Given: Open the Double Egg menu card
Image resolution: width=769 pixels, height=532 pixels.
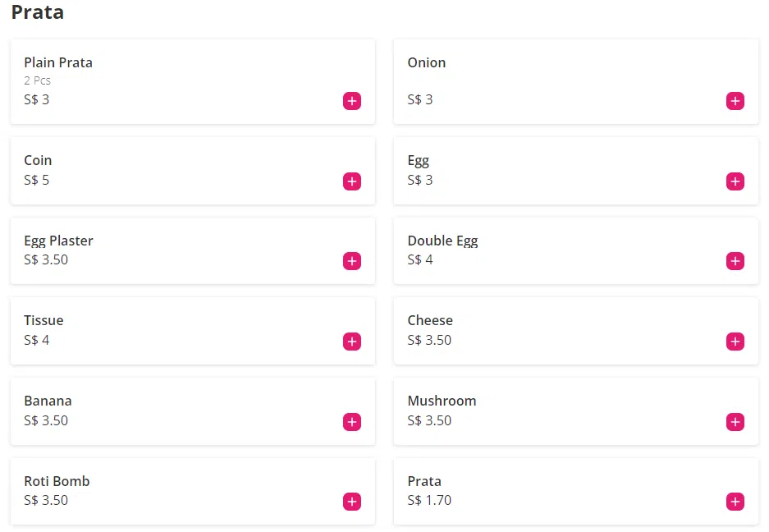Looking at the screenshot, I should coord(558,250).
